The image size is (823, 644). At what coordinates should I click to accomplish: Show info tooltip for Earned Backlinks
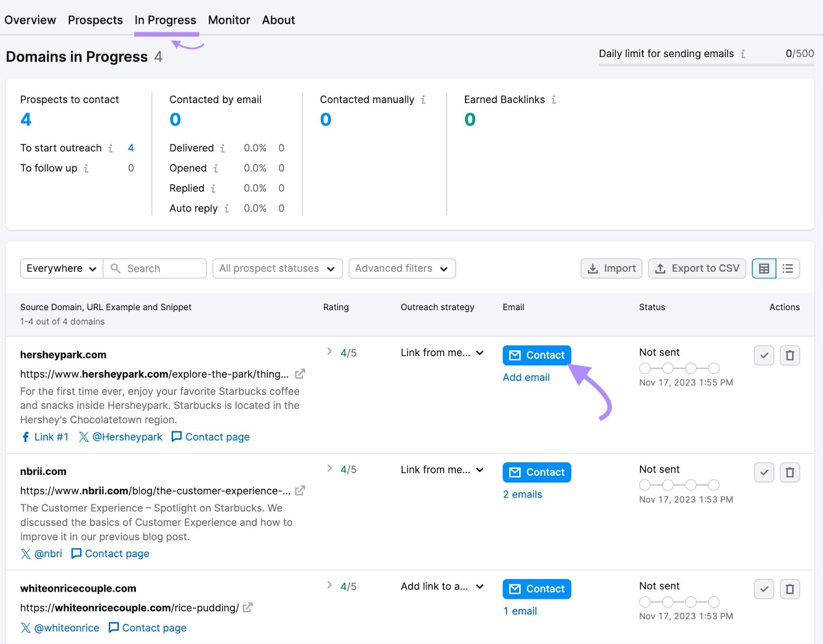point(554,100)
